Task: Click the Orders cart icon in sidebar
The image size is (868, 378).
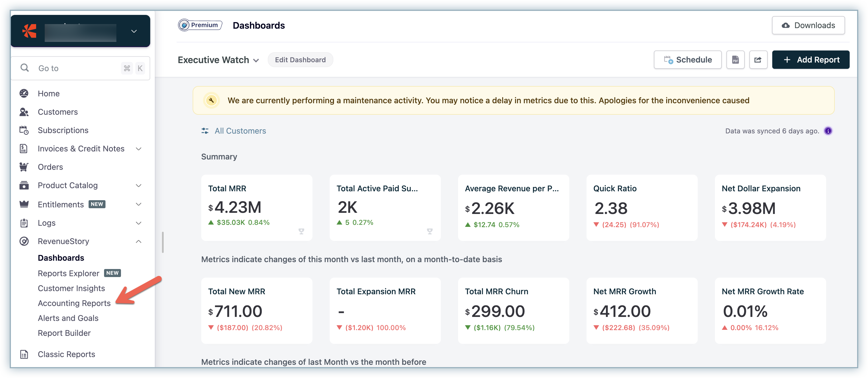Action: coord(24,167)
